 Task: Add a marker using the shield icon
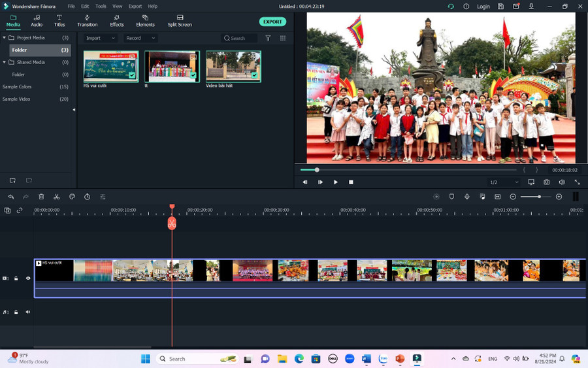coord(451,197)
